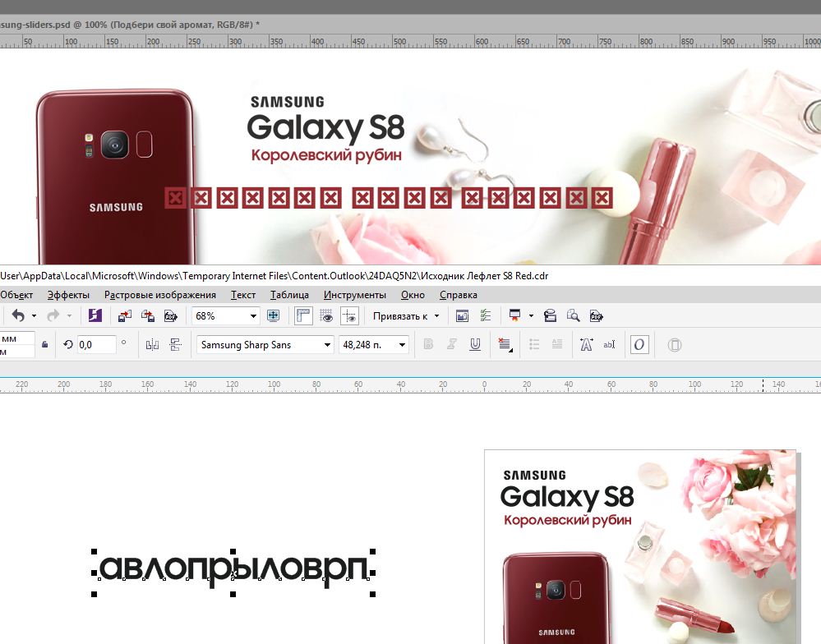821x644 pixels.
Task: Toggle the show rulers button
Action: 303,315
